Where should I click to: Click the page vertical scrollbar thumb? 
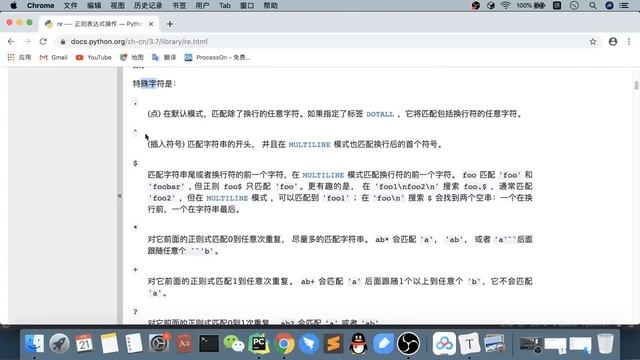tap(636, 85)
